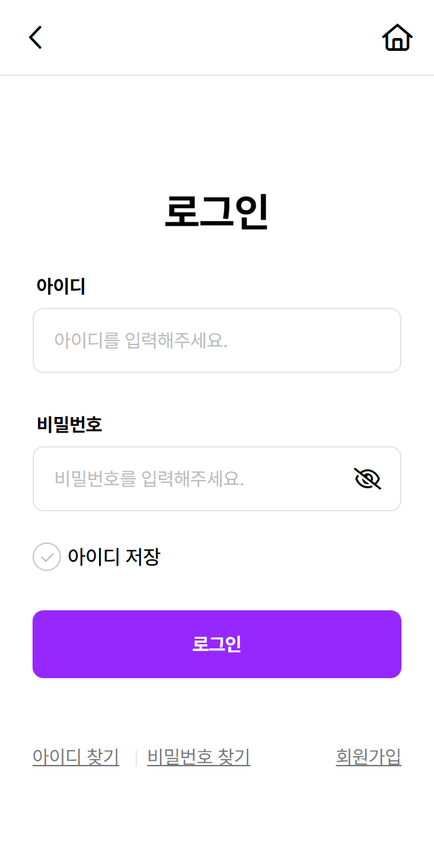Tap the back chevron in top bar
This screenshot has height=868, width=434.
point(35,37)
